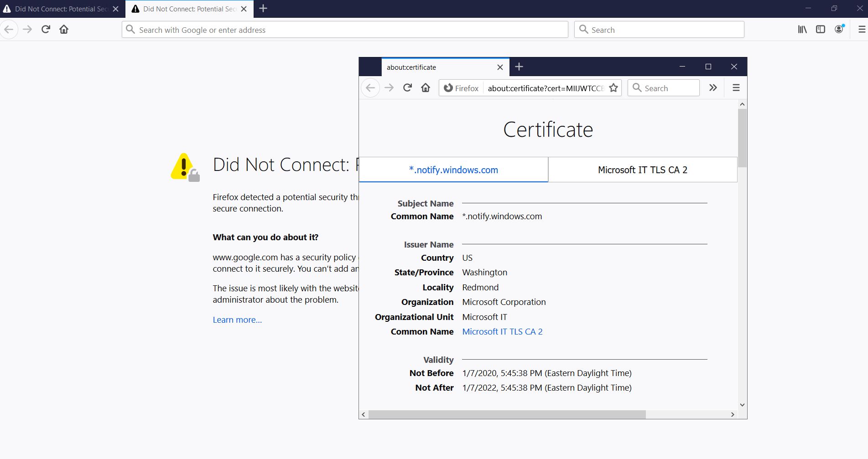Click the Microsoft Corporation organization value
Viewport: 868px width, 459px height.
504,302
